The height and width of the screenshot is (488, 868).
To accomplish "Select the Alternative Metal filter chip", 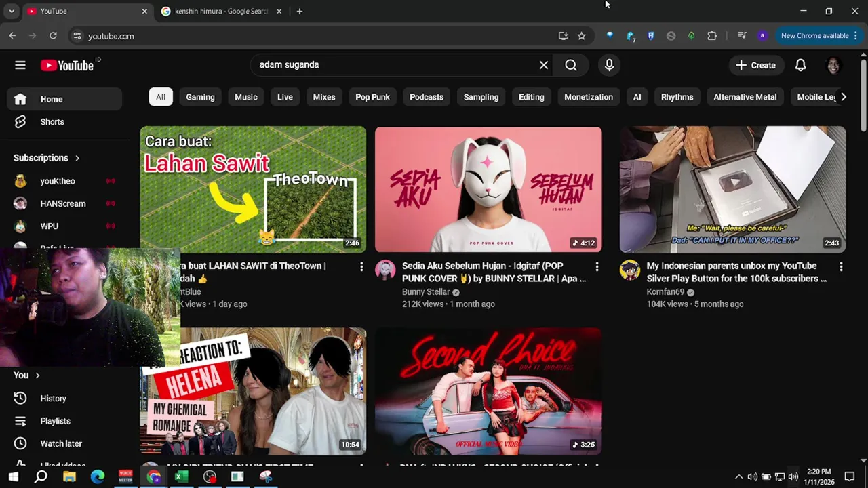I will 745,97.
